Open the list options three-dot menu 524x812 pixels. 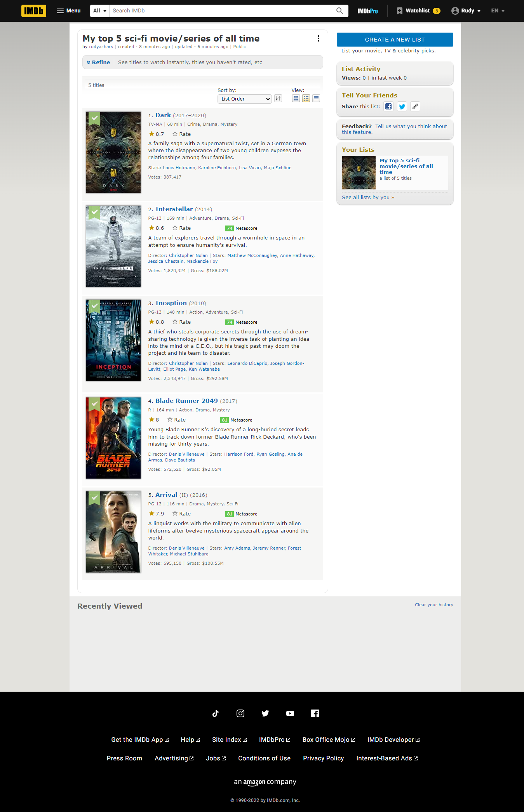(x=319, y=38)
